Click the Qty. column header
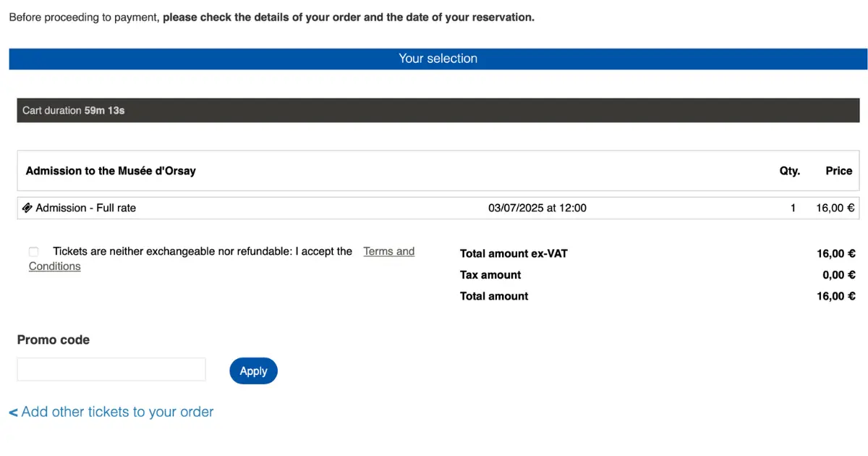 [789, 171]
